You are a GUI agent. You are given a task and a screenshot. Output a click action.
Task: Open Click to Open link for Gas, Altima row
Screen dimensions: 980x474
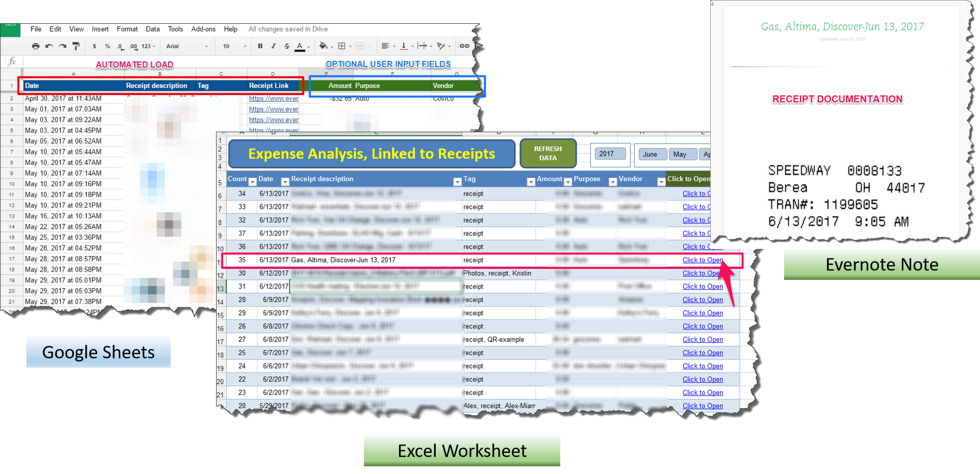coord(702,260)
